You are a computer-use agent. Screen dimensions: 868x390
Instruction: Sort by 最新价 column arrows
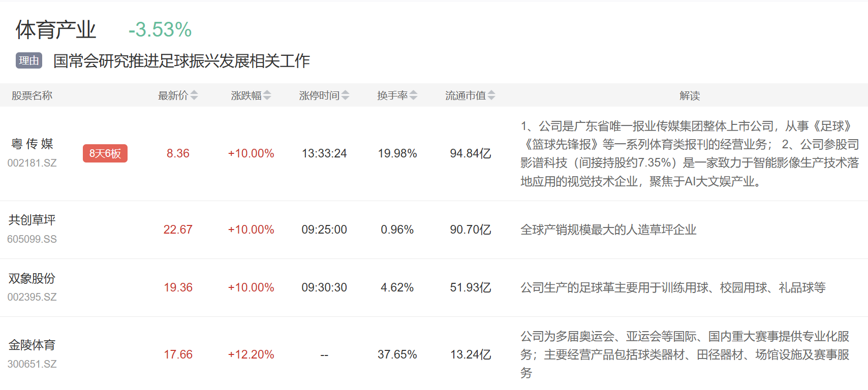pos(194,95)
